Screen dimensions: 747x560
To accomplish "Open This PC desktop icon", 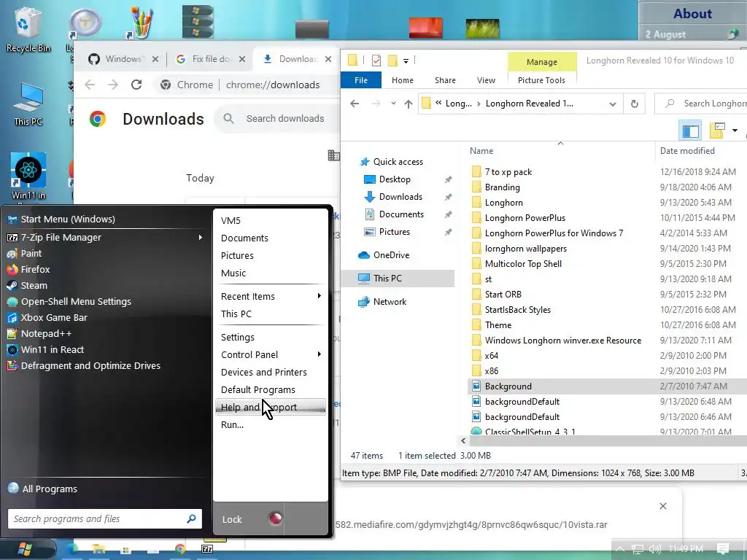I will tap(28, 104).
